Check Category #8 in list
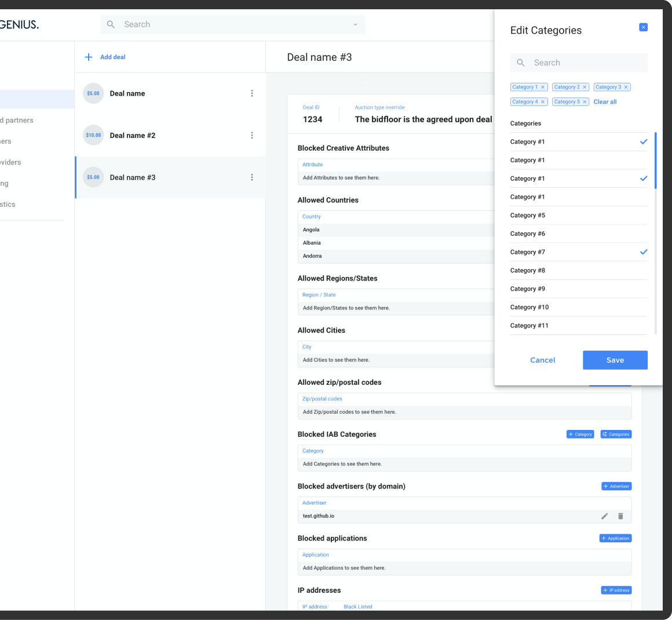The width and height of the screenshot is (672, 620). (579, 271)
